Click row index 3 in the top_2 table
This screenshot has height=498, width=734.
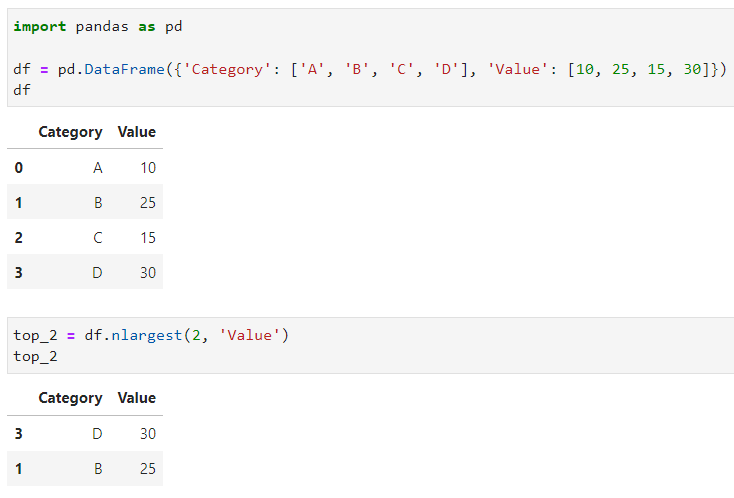pos(18,434)
